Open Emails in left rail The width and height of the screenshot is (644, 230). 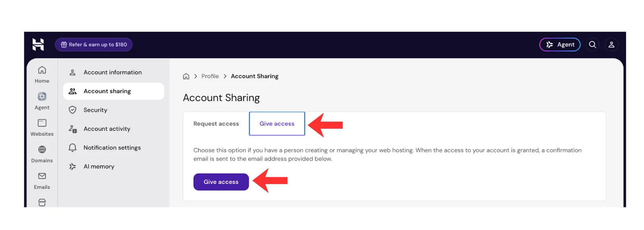point(42,180)
